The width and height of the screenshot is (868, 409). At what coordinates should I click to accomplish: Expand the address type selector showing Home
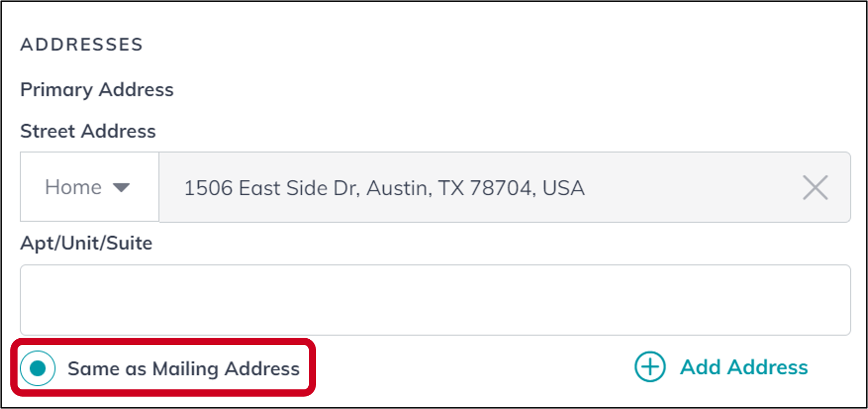click(x=89, y=187)
